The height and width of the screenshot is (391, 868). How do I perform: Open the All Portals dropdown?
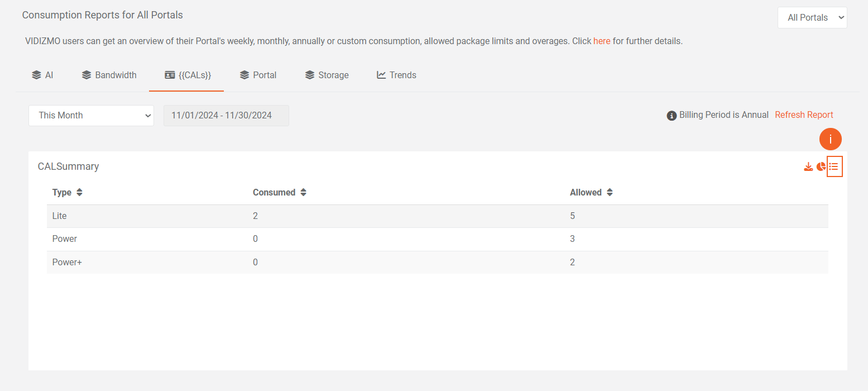[812, 18]
